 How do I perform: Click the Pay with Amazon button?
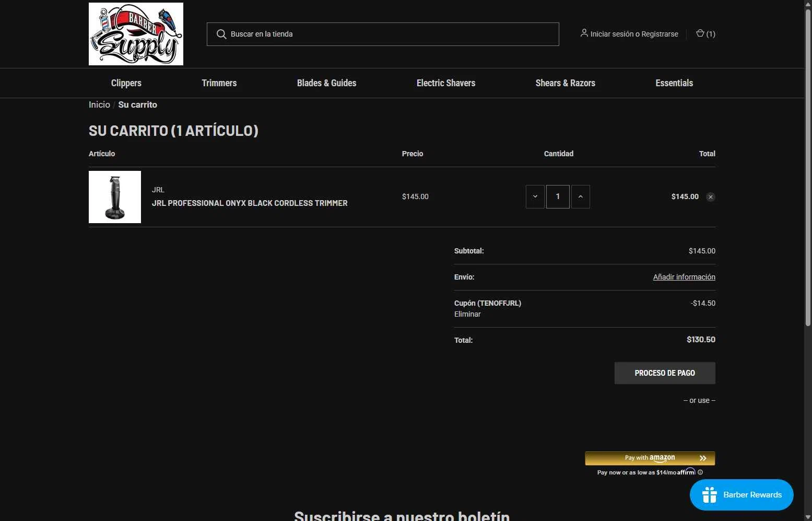tap(650, 458)
